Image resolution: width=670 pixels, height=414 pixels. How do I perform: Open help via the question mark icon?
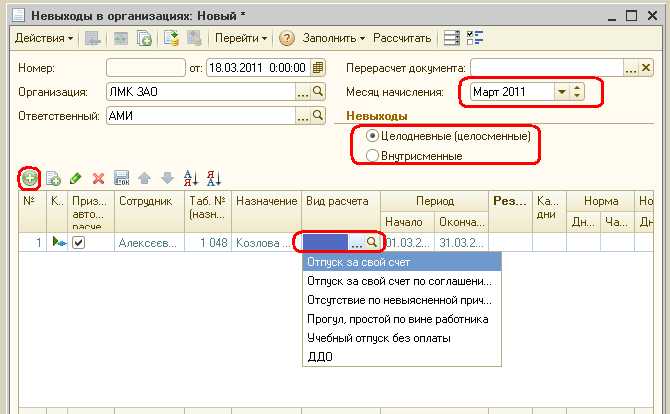287,38
